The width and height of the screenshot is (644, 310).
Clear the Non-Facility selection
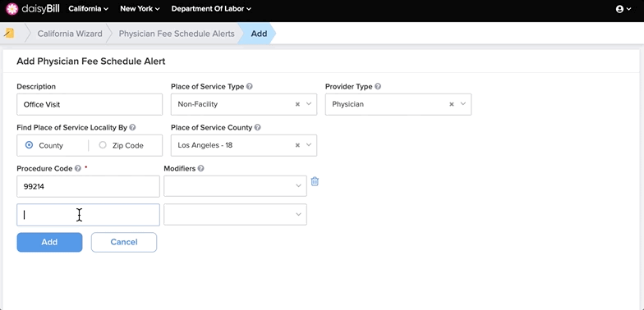(297, 104)
